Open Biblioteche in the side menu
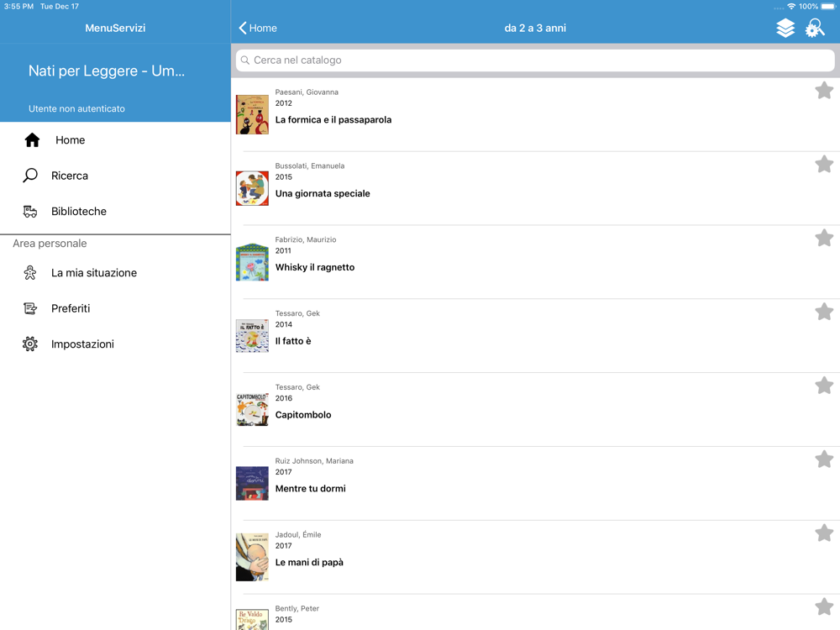Screen dimensions: 840x630 click(115, 211)
